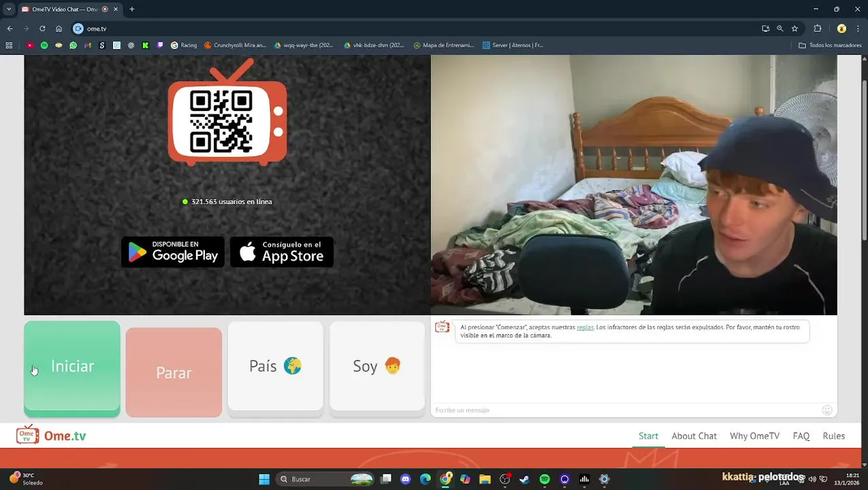
Task: Open the YouTube bookmark
Action: point(29,45)
